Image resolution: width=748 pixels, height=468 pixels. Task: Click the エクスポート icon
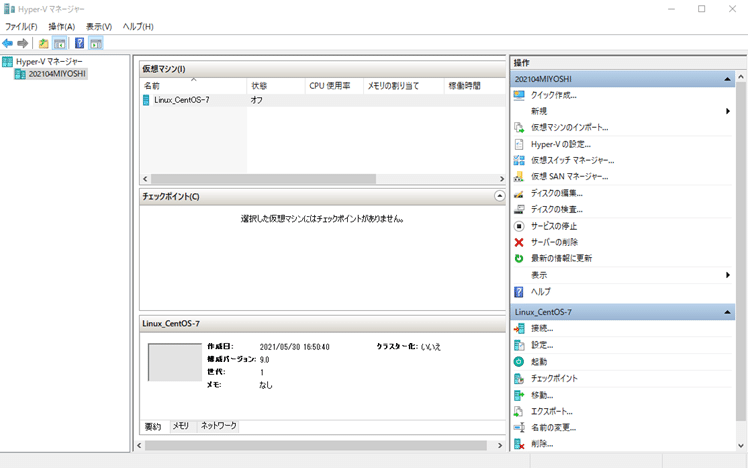519,411
